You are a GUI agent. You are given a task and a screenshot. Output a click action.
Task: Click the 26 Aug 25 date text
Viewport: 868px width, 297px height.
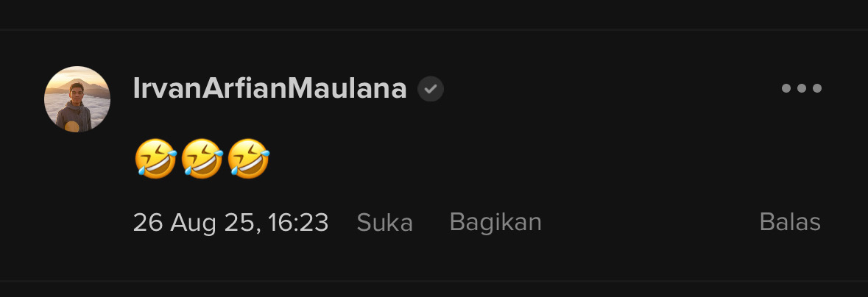coord(194,223)
